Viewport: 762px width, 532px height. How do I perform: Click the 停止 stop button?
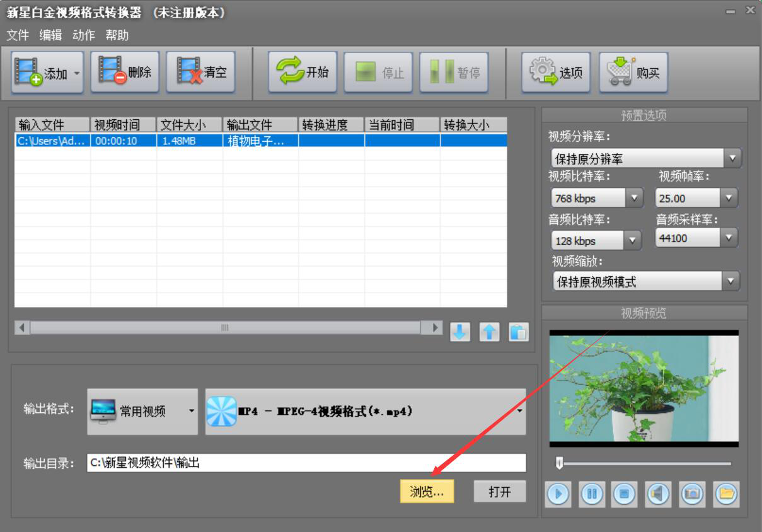(378, 72)
